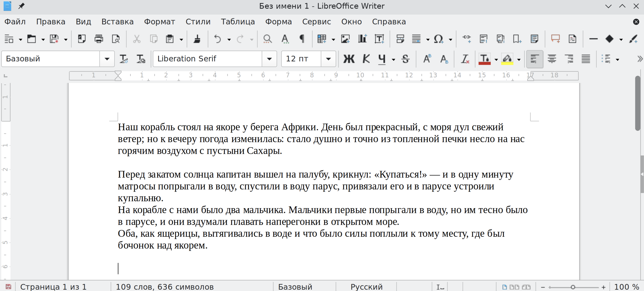The image size is (644, 291).
Task: Toggle underline Ч formatting
Action: 382,59
